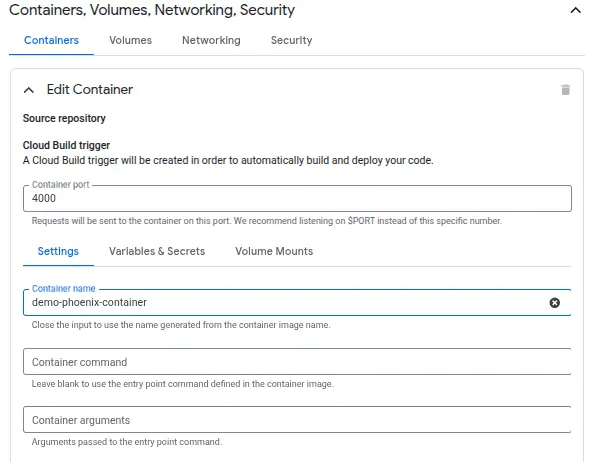This screenshot has height=462, width=615.
Task: Open the Networking tab
Action: click(211, 40)
